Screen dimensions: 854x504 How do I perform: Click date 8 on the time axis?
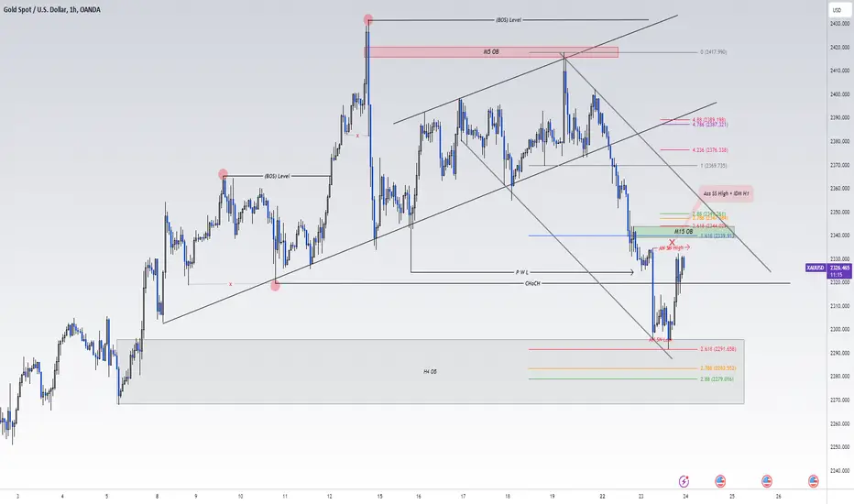pyautogui.click(x=157, y=497)
